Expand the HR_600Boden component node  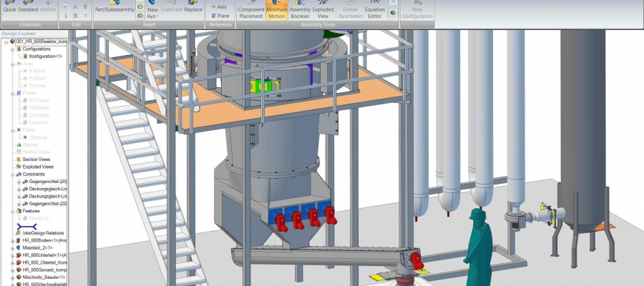click(12, 241)
